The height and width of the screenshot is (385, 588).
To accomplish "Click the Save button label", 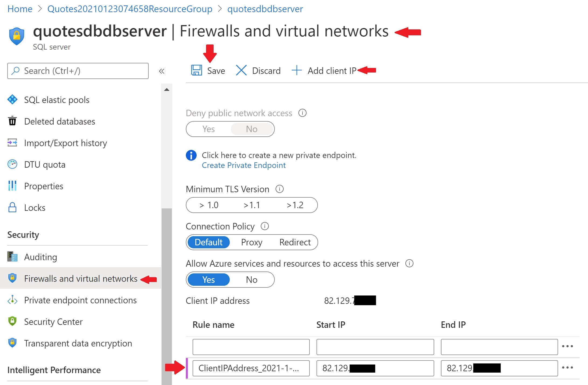I will (x=216, y=71).
